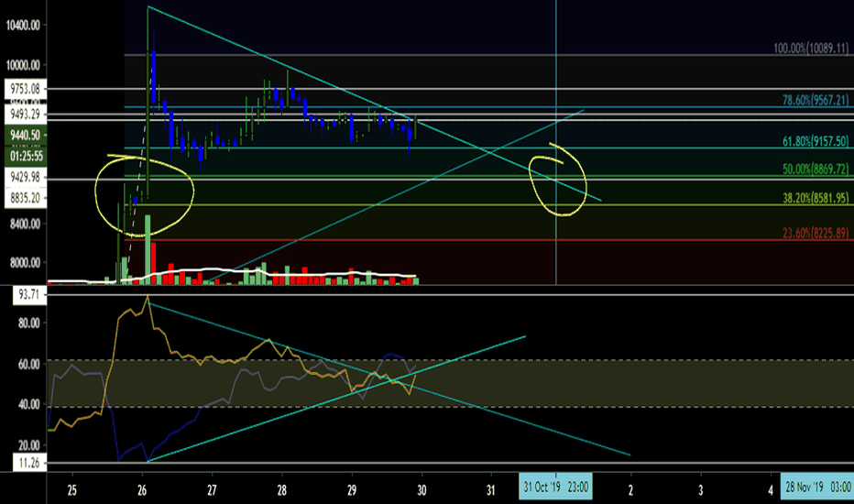This screenshot has height=504, width=854.
Task: Click the 80.00 indicator scale label
Action: (x=29, y=323)
